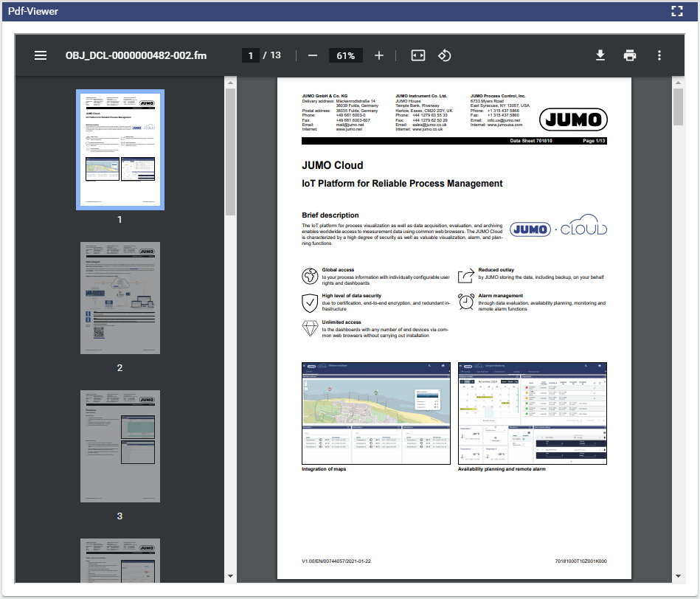This screenshot has height=599, width=700.
Task: Print the PDF document
Action: (x=629, y=56)
